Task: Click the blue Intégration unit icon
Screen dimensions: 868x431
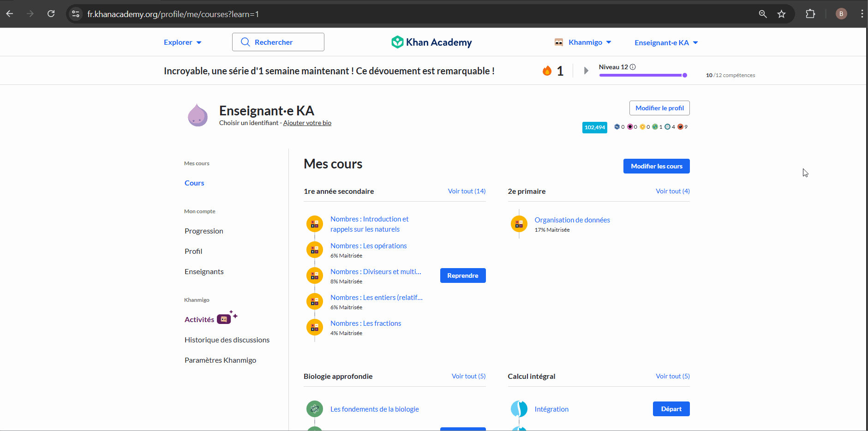Action: 519,408
